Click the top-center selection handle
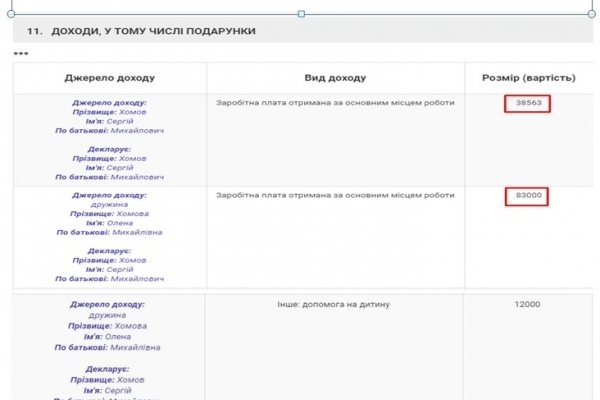Viewport: 600px width, 400px height. pyautogui.click(x=302, y=14)
